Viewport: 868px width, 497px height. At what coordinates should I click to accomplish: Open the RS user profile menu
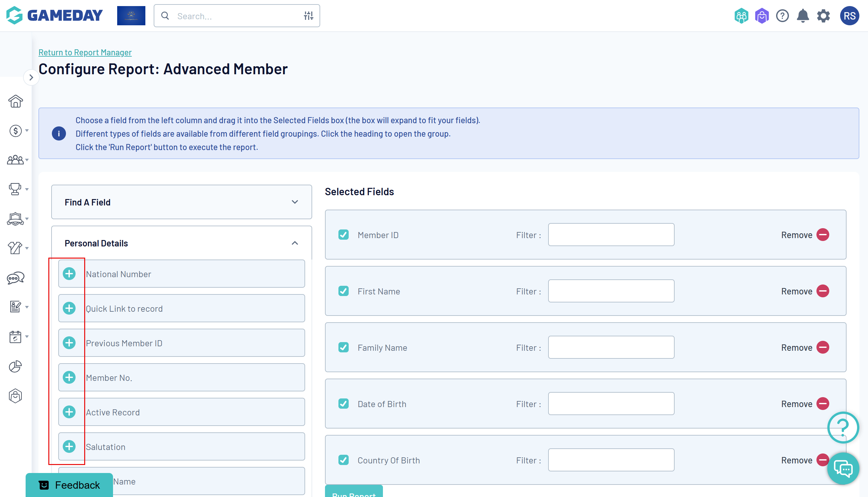(x=849, y=16)
